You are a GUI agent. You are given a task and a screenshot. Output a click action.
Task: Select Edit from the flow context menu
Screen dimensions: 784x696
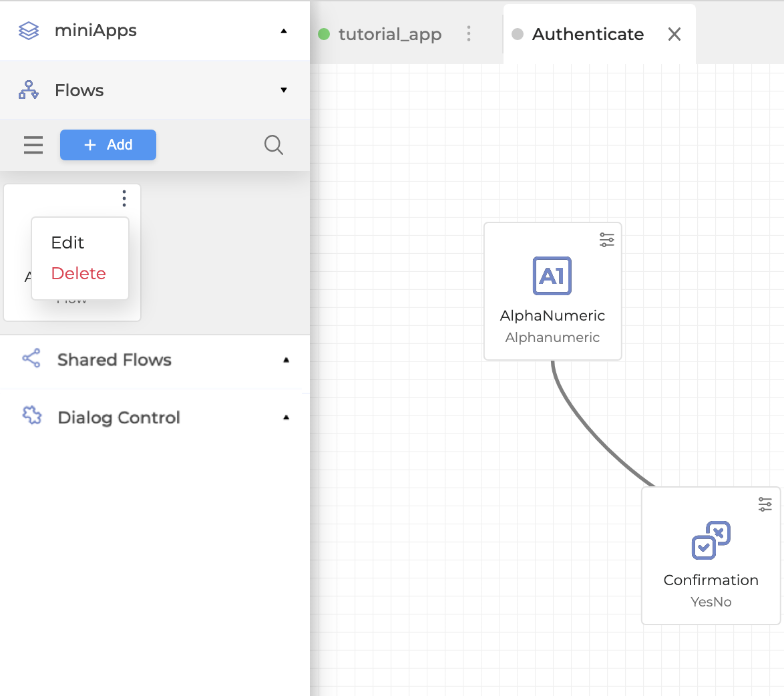pyautogui.click(x=68, y=242)
